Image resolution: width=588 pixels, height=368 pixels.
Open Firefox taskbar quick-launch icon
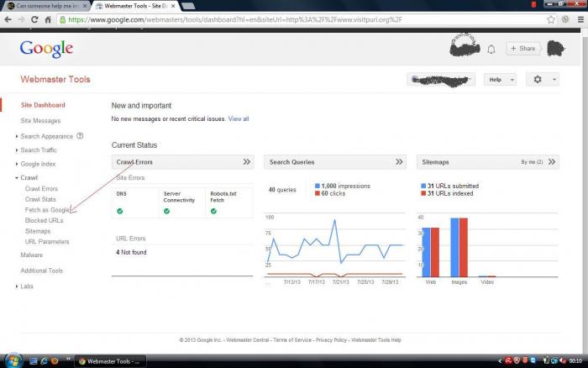point(55,361)
